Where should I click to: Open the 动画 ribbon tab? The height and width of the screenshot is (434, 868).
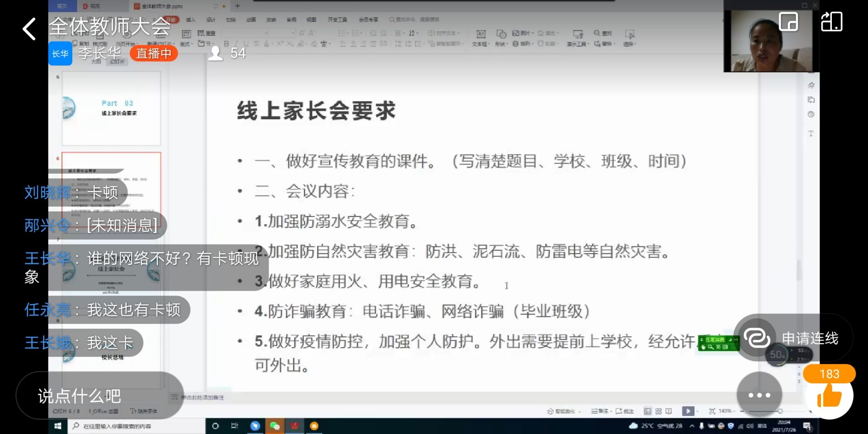tap(251, 19)
